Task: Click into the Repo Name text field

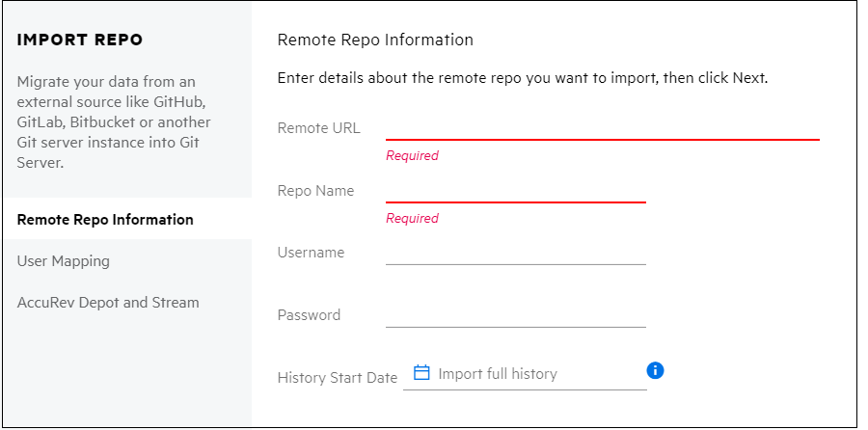Action: pyautogui.click(x=515, y=190)
